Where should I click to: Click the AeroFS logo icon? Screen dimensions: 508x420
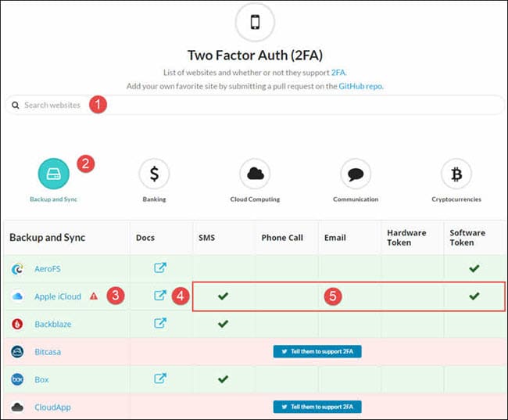pyautogui.click(x=17, y=269)
